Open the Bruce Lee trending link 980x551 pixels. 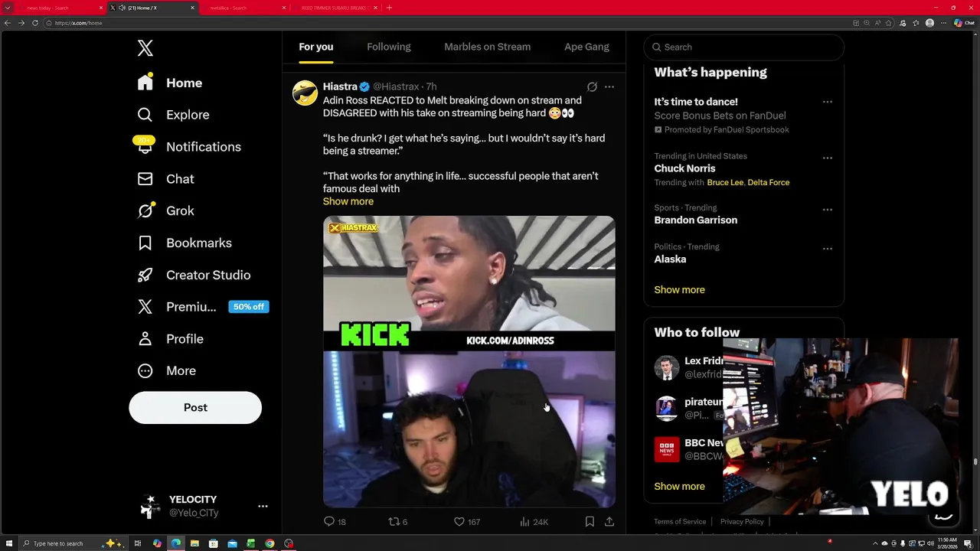click(x=725, y=182)
